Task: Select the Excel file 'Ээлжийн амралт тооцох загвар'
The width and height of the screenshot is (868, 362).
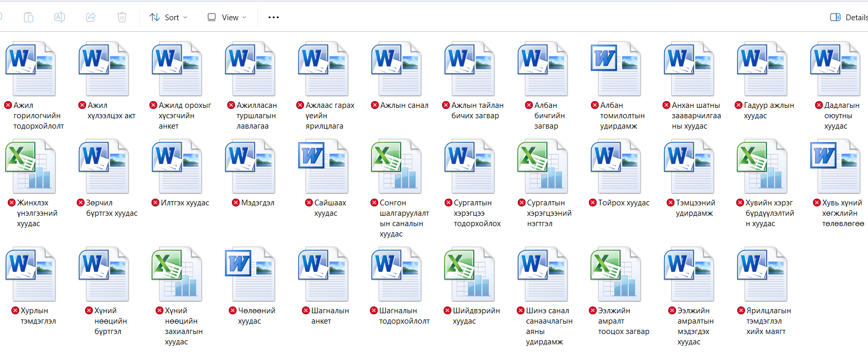Action: (x=615, y=274)
